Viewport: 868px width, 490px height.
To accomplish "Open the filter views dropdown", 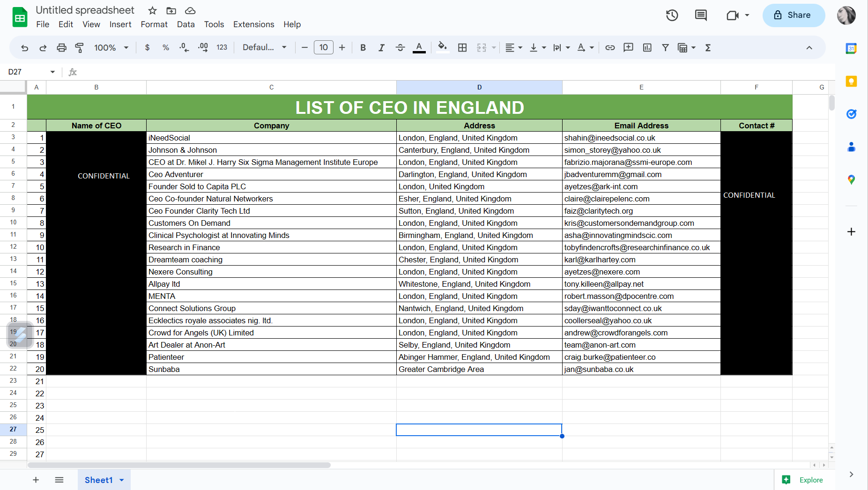I will (687, 48).
